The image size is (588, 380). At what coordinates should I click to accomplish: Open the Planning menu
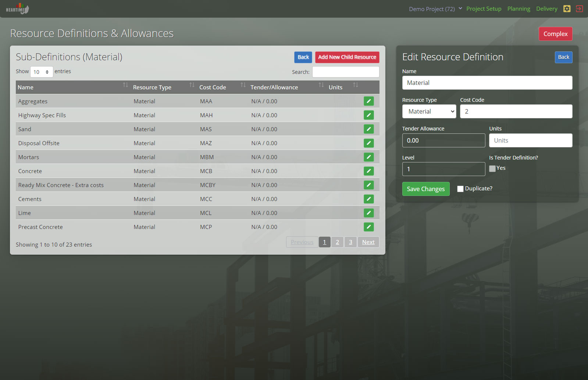(x=518, y=9)
